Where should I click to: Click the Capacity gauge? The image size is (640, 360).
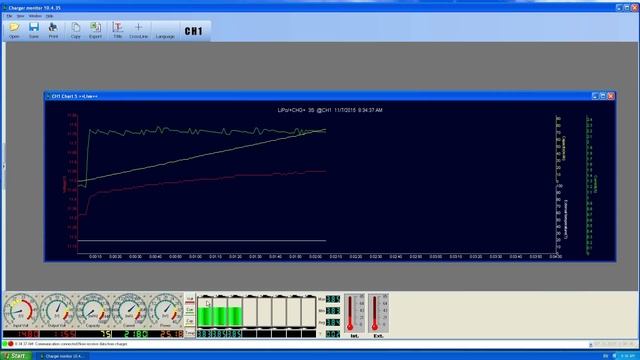pos(93,311)
